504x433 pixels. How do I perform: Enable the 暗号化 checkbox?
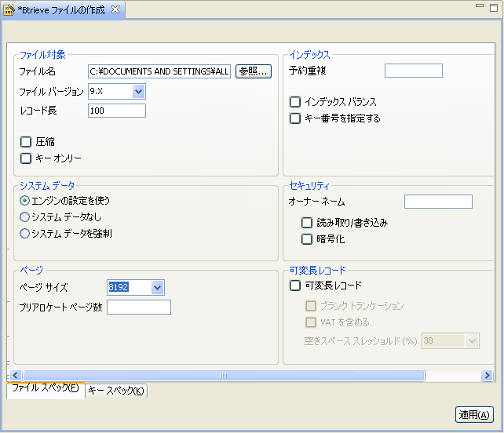(308, 239)
